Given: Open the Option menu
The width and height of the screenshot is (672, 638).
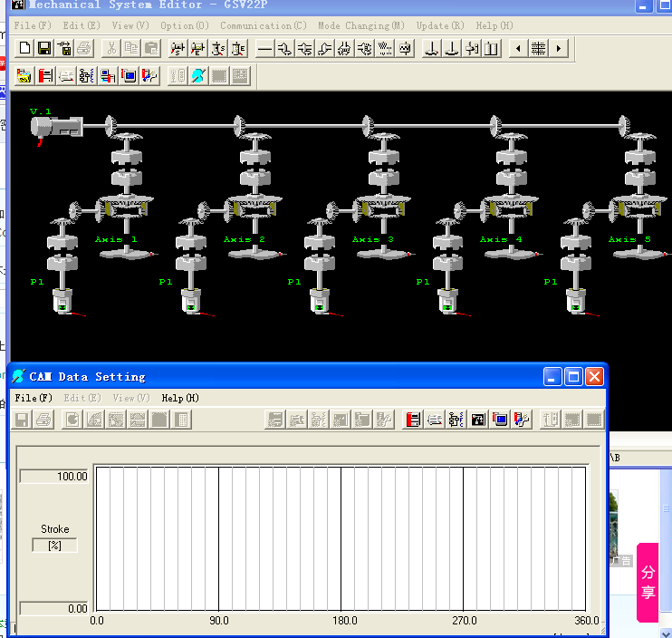Looking at the screenshot, I should [184, 25].
